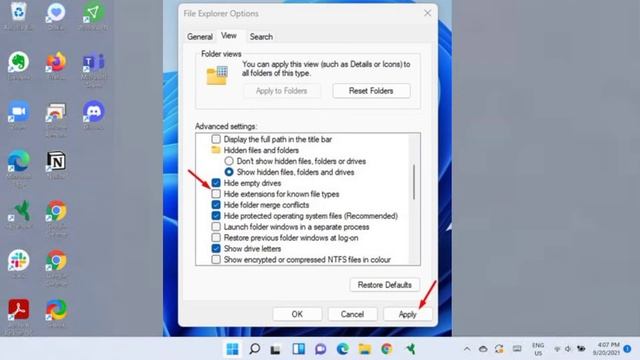This screenshot has width=640, height=360.
Task: Switch to the General tab
Action: coord(200,37)
